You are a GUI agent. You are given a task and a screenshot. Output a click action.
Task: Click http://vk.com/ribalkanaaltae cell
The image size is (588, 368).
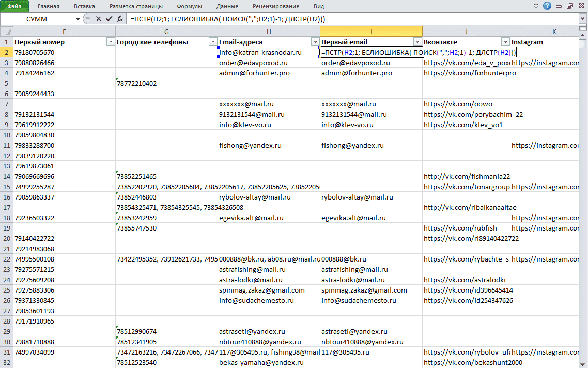(x=466, y=207)
